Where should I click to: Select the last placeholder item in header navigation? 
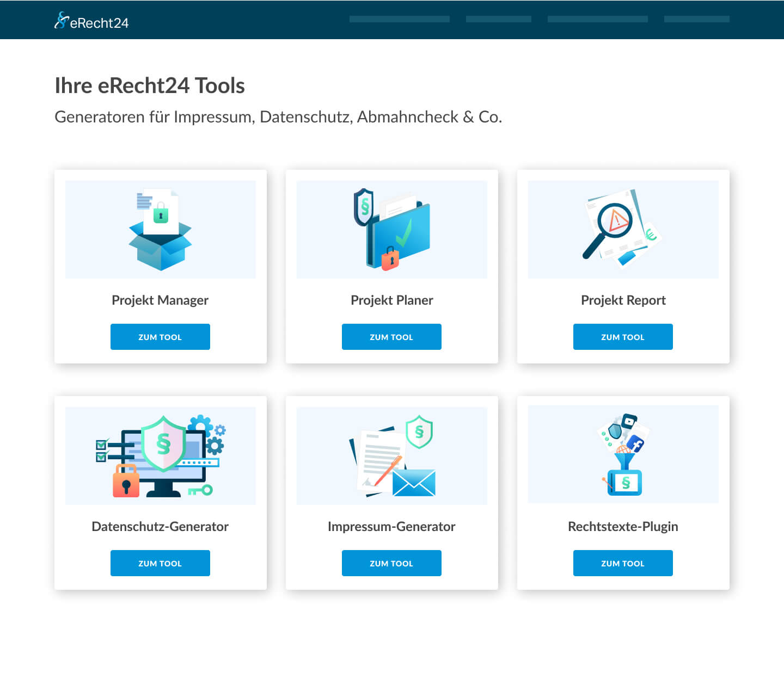pos(696,19)
